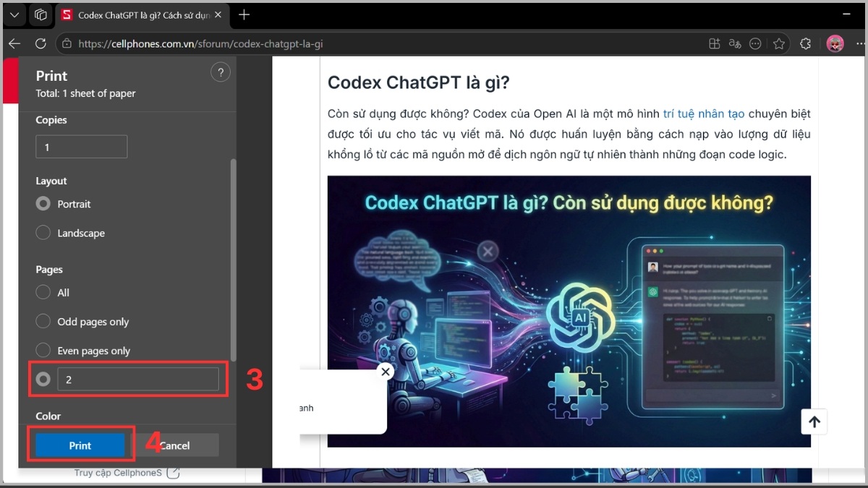Click the favorites star in the address bar
This screenshot has width=868, height=488.
(x=779, y=43)
